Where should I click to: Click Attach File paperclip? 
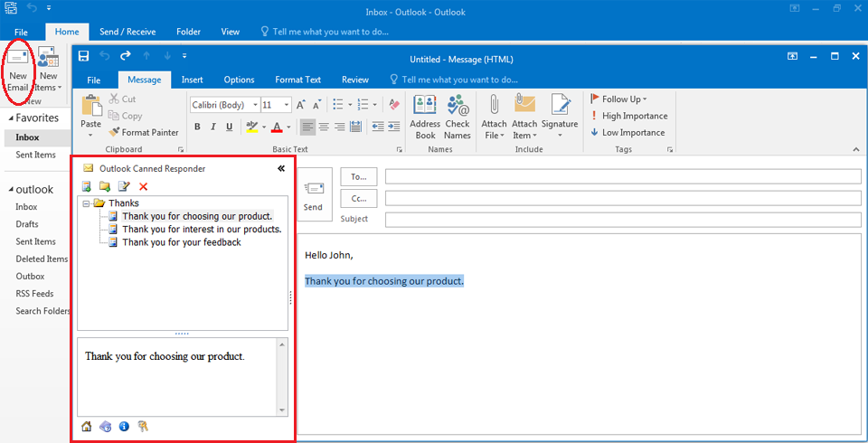tap(494, 117)
